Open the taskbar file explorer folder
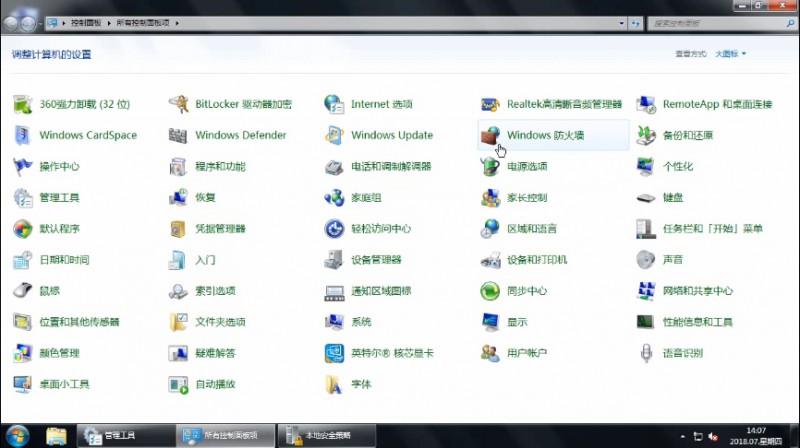This screenshot has width=800, height=448. click(56, 436)
